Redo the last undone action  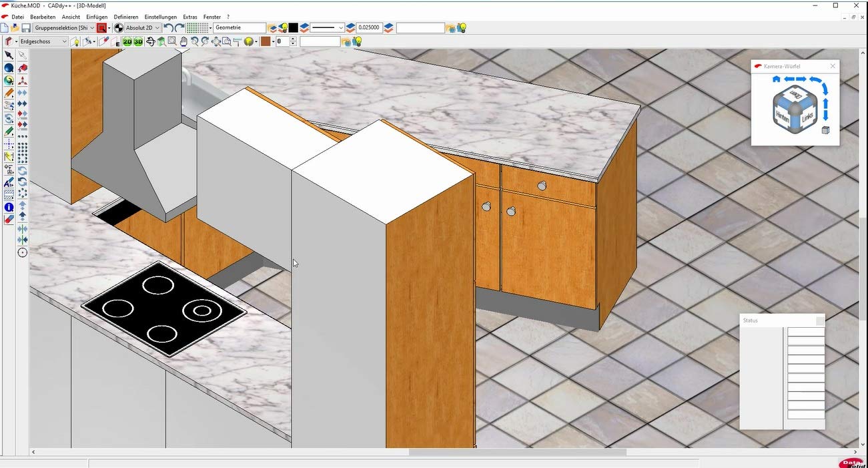[x=179, y=28]
